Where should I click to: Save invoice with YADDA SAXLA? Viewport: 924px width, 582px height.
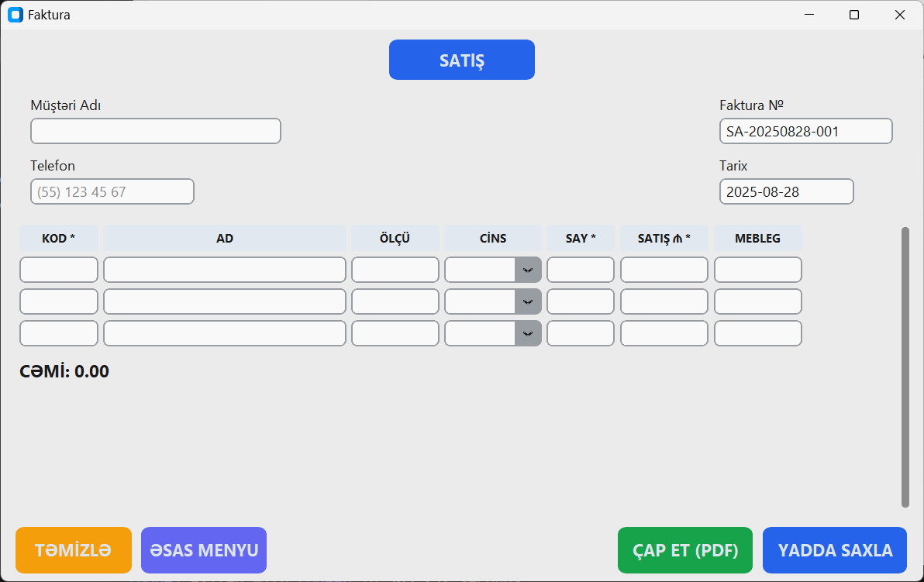coord(835,550)
